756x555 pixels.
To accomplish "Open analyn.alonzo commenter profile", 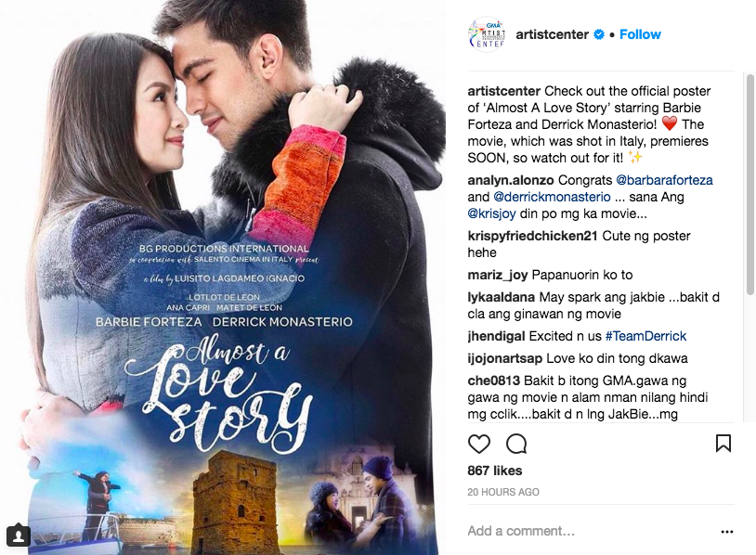I will coord(511,180).
